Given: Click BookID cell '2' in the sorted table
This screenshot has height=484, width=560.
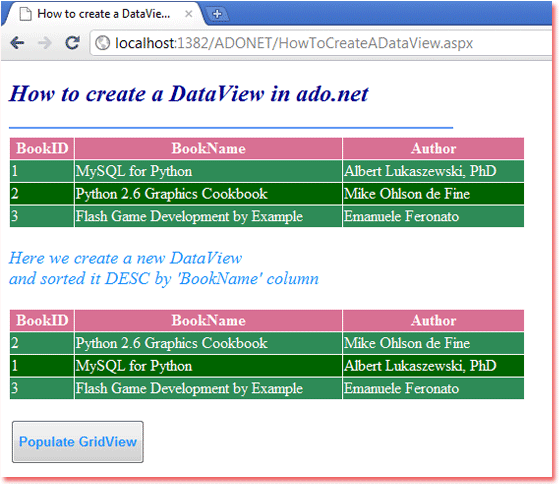Looking at the screenshot, I should [x=42, y=343].
